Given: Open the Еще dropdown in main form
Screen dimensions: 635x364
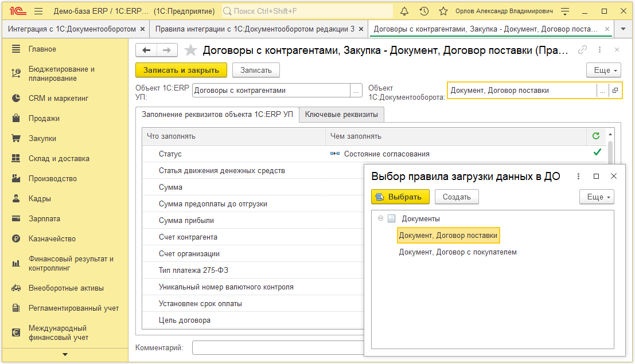Looking at the screenshot, I should [x=603, y=70].
